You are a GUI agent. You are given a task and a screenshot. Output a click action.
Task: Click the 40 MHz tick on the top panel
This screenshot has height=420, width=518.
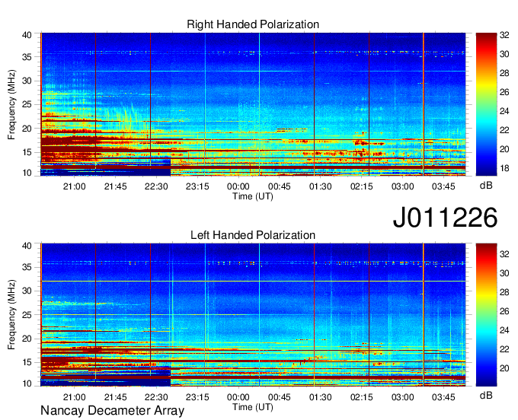point(27,35)
